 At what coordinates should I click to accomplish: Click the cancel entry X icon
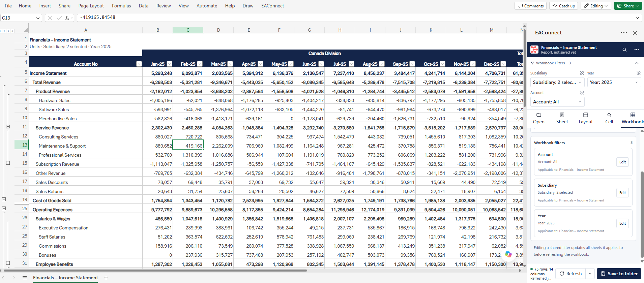50,18
